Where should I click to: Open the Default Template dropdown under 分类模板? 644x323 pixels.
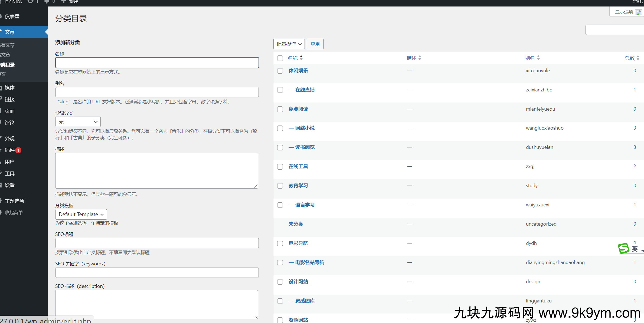click(x=81, y=214)
